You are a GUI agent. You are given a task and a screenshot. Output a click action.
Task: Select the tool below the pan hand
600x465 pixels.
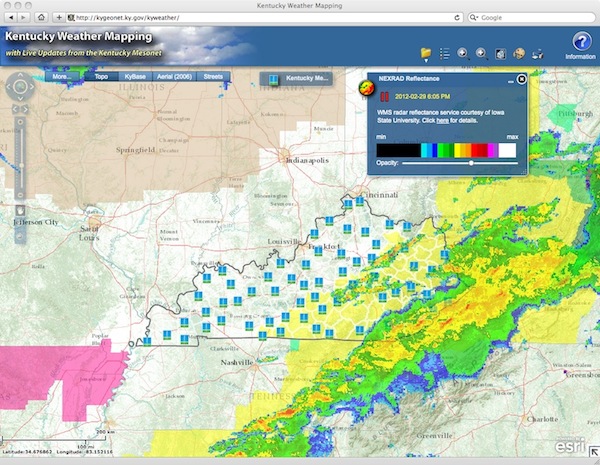tap(20, 237)
